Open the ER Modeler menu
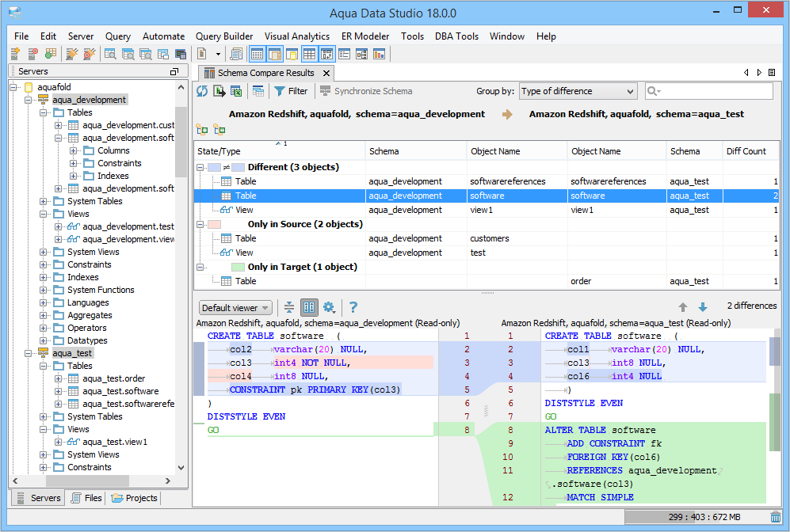Viewport: 790px width, 532px height. (x=365, y=36)
